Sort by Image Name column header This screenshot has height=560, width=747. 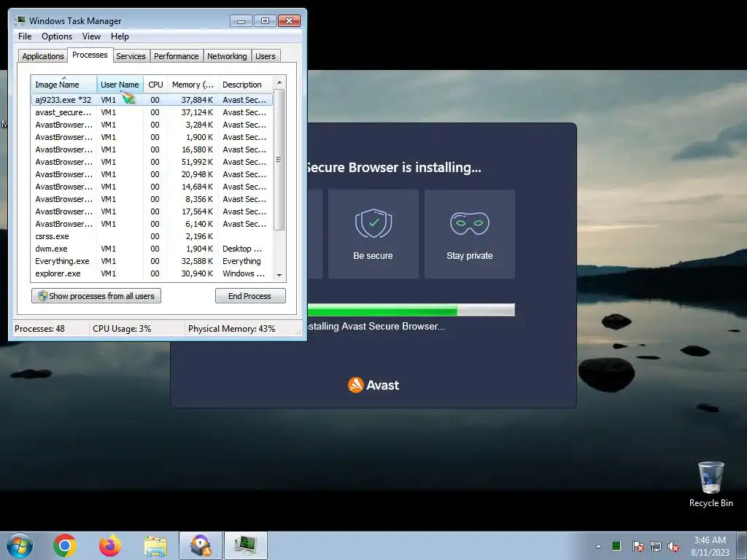(64, 85)
